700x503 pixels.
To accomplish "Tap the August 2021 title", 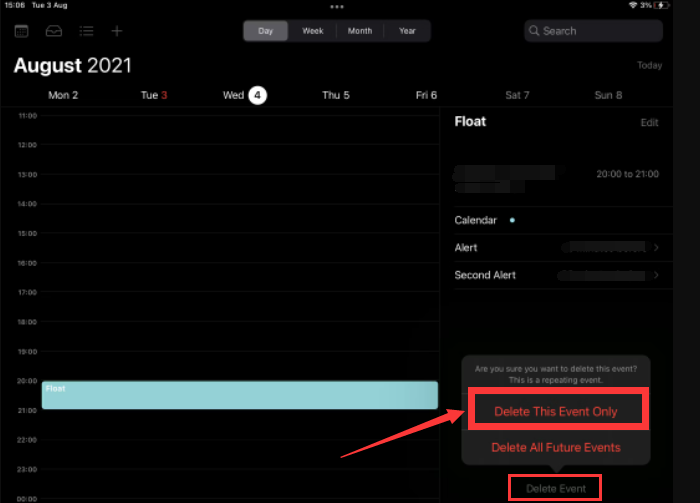I will pyautogui.click(x=72, y=66).
